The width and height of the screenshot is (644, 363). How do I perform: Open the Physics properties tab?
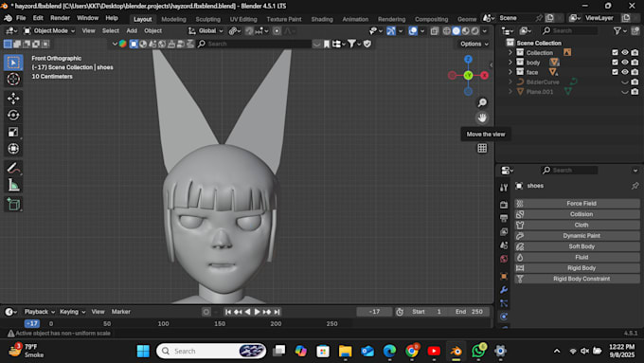click(x=504, y=317)
